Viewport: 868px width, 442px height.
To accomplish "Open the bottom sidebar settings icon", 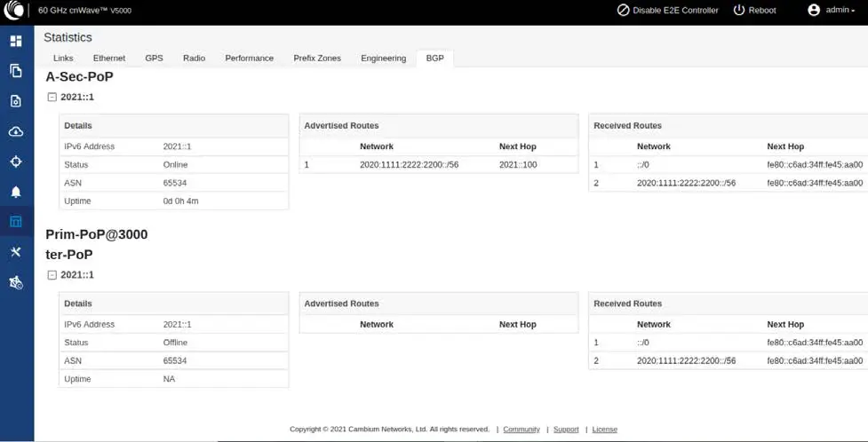I will (x=16, y=282).
